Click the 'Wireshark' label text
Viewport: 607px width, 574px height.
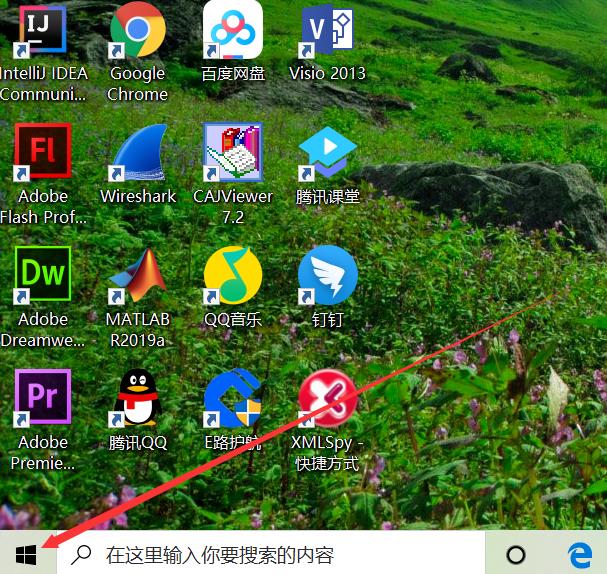[x=138, y=196]
